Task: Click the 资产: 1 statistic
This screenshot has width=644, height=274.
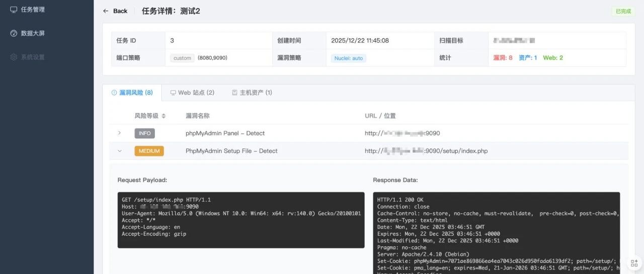Action: (528, 58)
